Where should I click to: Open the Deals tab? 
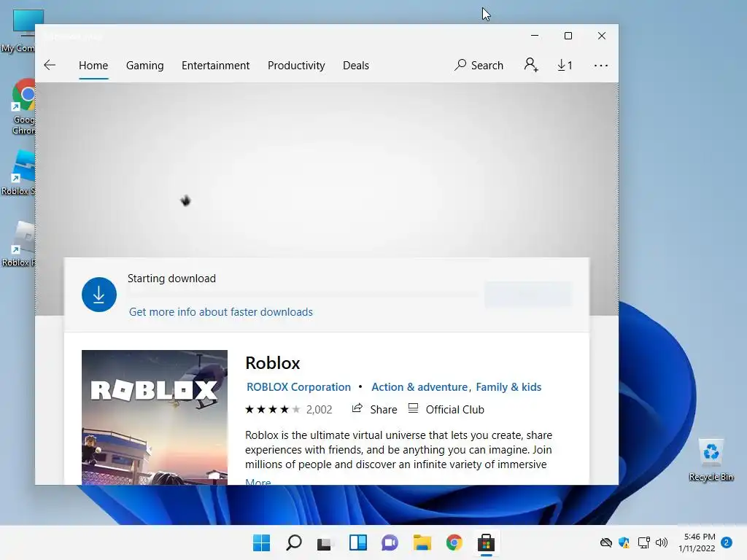(x=356, y=65)
